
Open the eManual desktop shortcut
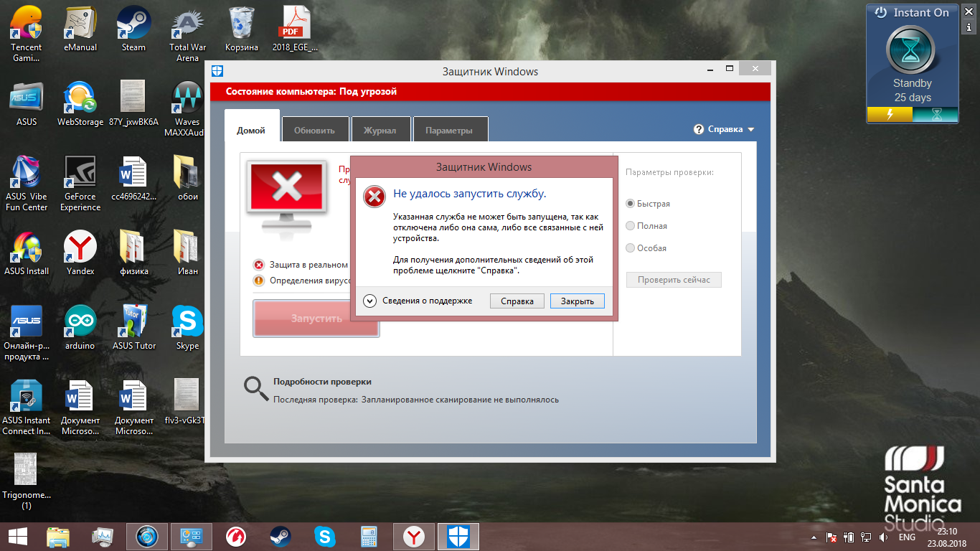[x=80, y=29]
